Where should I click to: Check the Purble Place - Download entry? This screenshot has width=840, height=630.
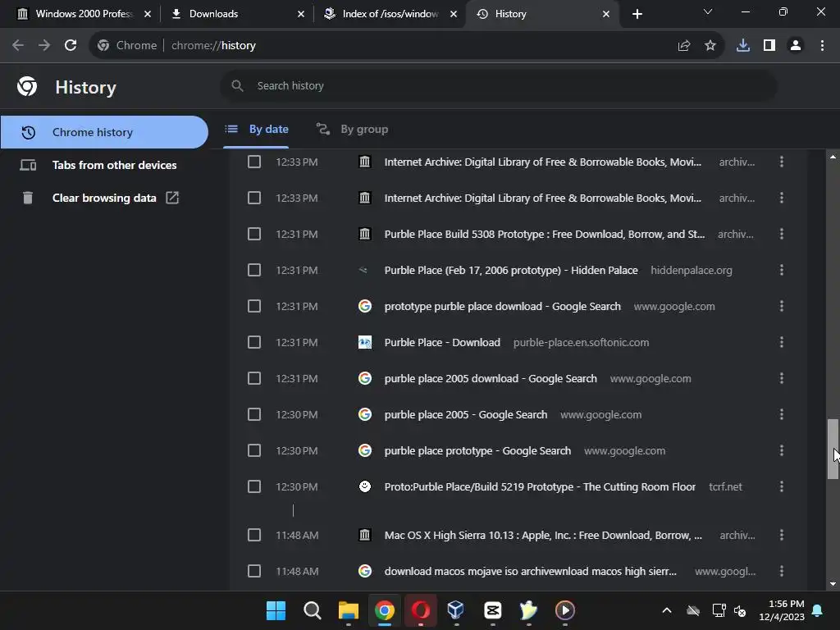(x=254, y=342)
